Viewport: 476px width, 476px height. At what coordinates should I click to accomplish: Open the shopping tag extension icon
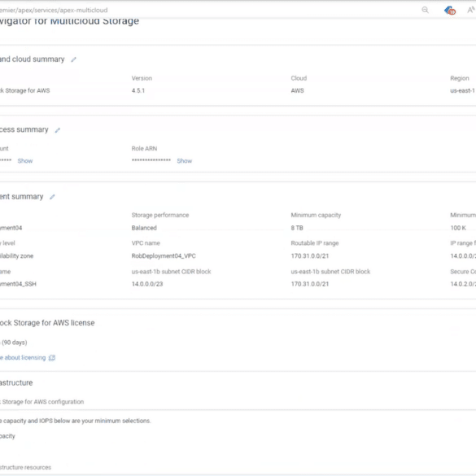pos(450,11)
